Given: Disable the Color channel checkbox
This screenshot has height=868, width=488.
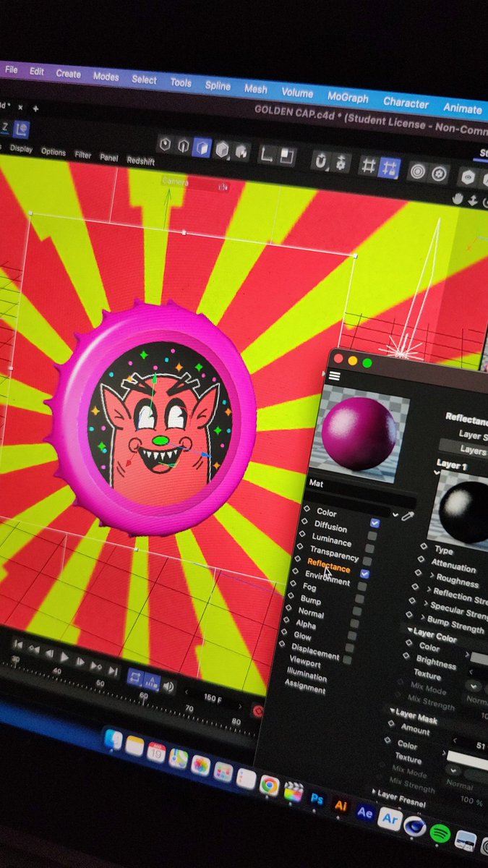Looking at the screenshot, I should tap(375, 522).
